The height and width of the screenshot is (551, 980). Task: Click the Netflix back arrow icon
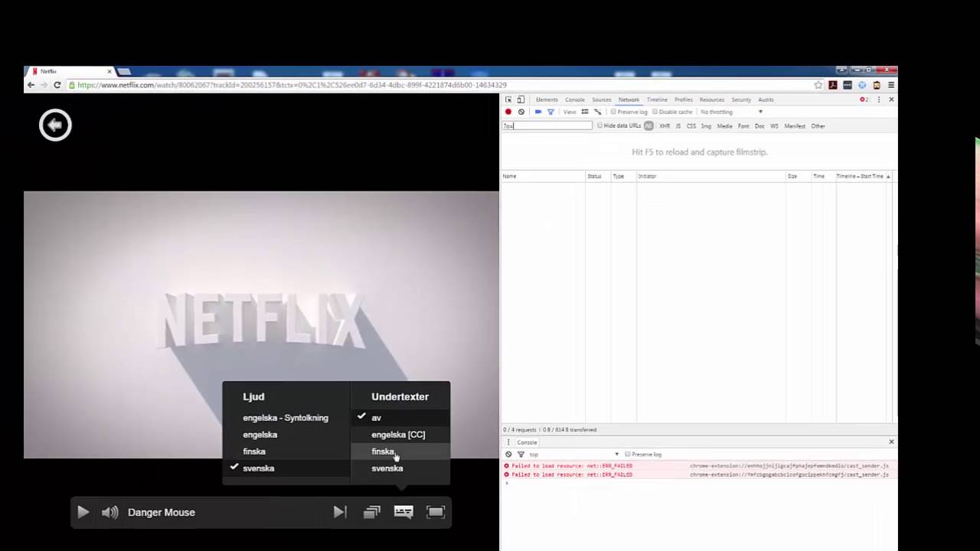coord(55,126)
